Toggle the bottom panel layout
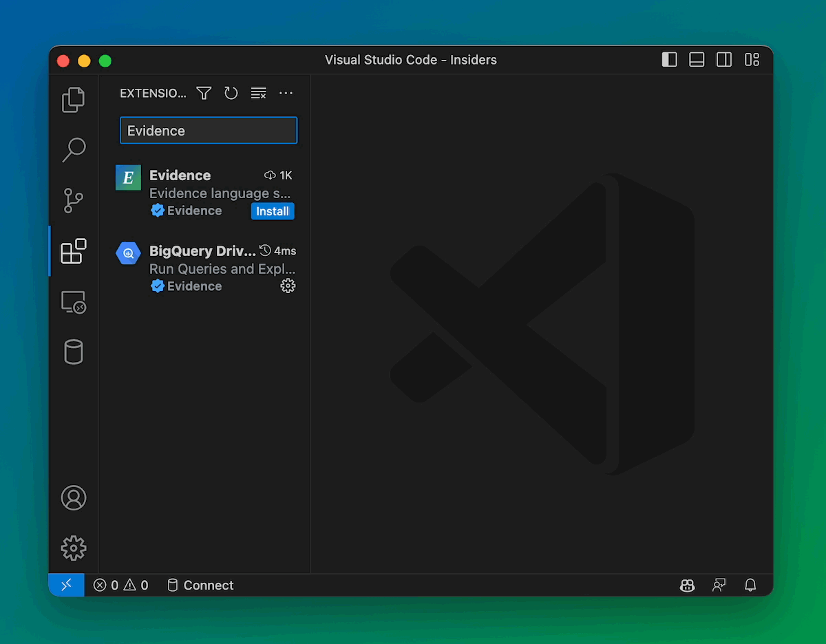The width and height of the screenshot is (826, 644). (x=697, y=60)
